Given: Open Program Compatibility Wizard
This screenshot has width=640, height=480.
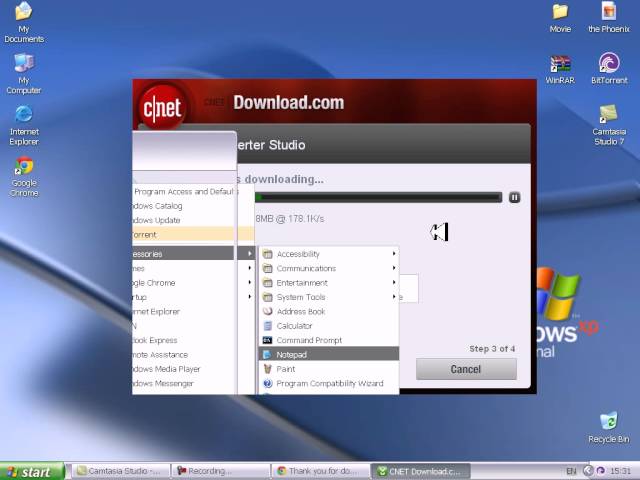Looking at the screenshot, I should coord(330,383).
